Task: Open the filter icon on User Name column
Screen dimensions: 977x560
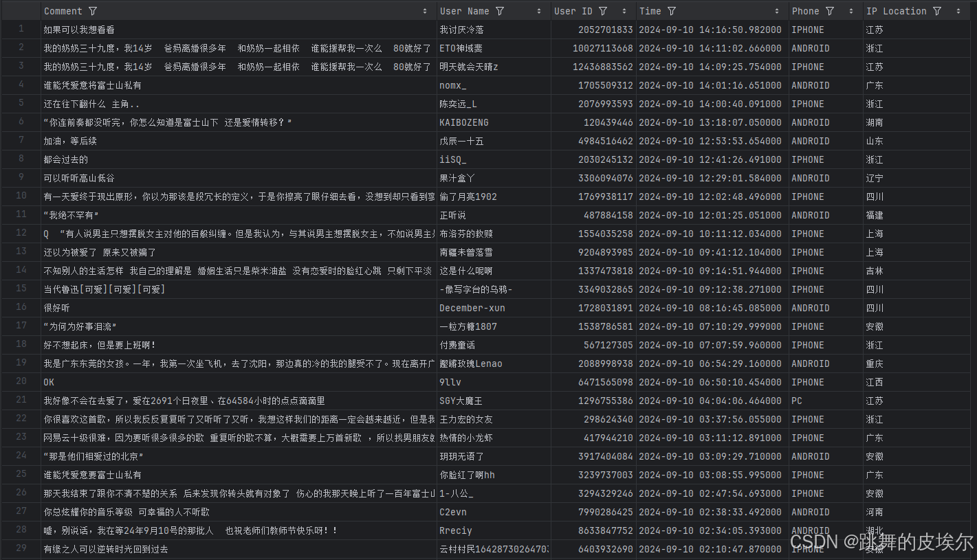Action: point(500,11)
